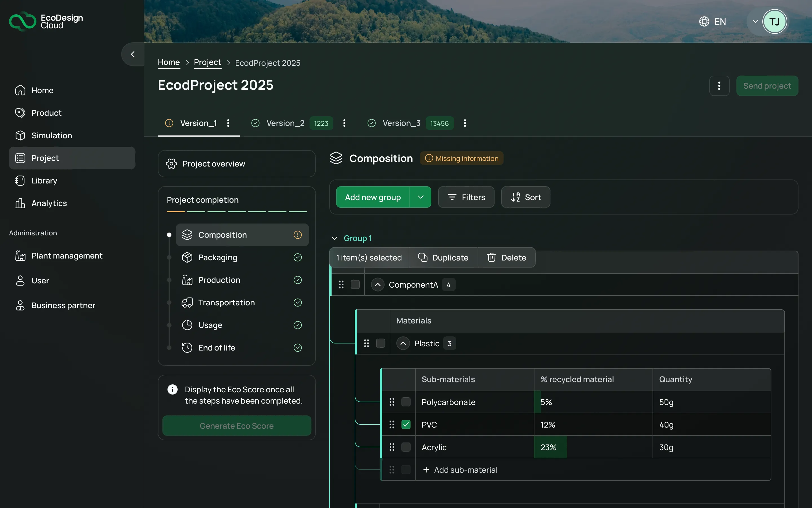
Task: Click the Home breadcrumb link
Action: pyautogui.click(x=169, y=62)
